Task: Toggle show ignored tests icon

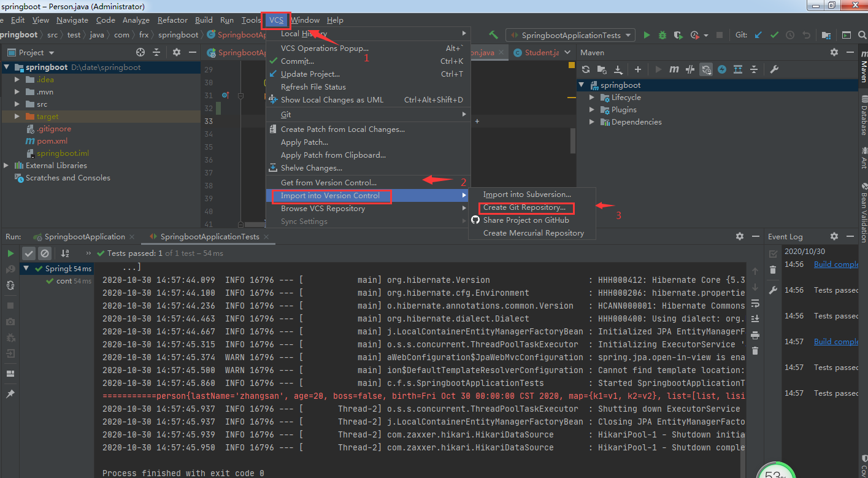Action: 44,253
